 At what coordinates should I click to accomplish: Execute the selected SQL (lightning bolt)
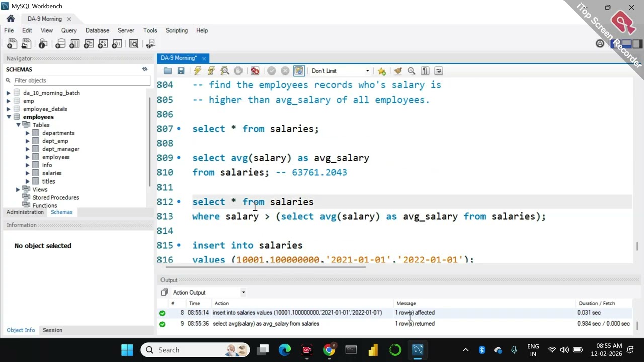pos(197,71)
